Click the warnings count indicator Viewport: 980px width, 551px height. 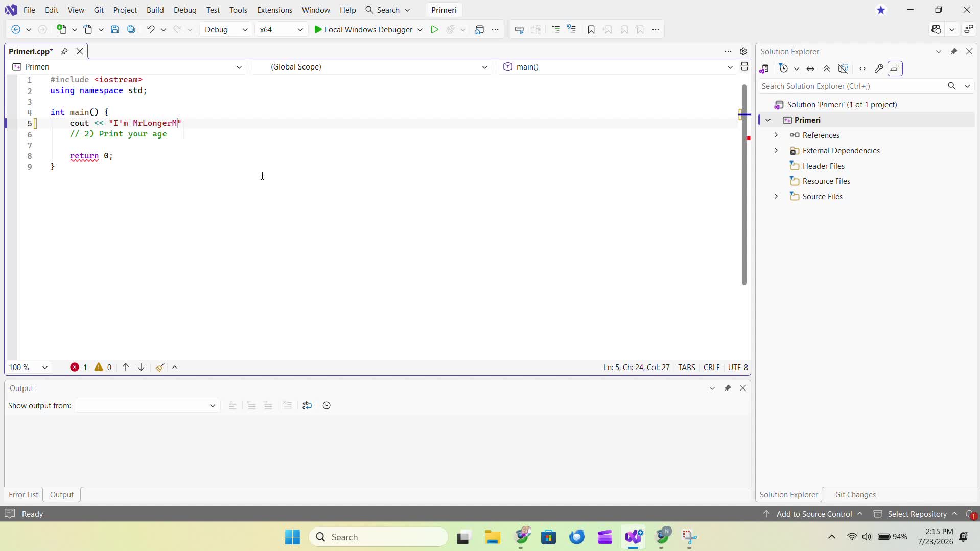coord(103,368)
